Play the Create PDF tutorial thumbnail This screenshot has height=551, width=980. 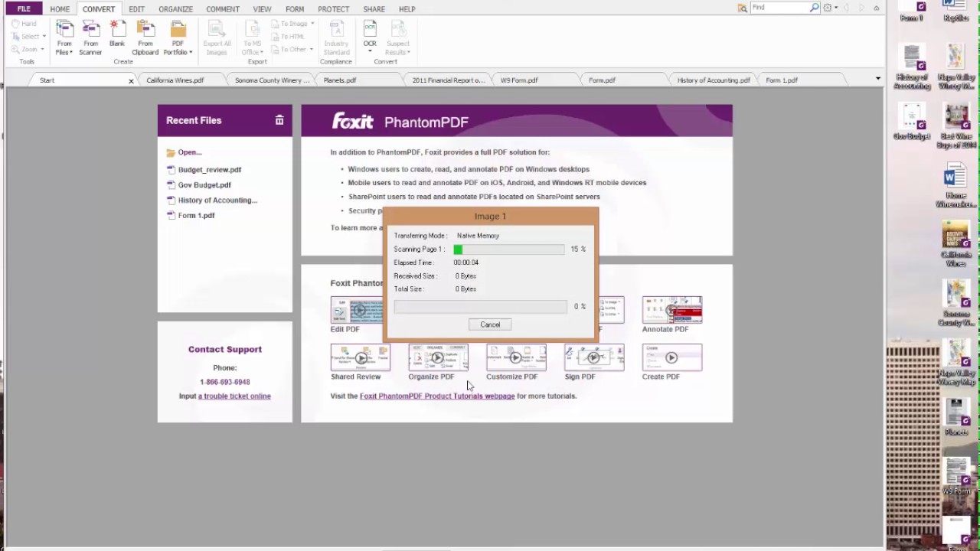[671, 357]
